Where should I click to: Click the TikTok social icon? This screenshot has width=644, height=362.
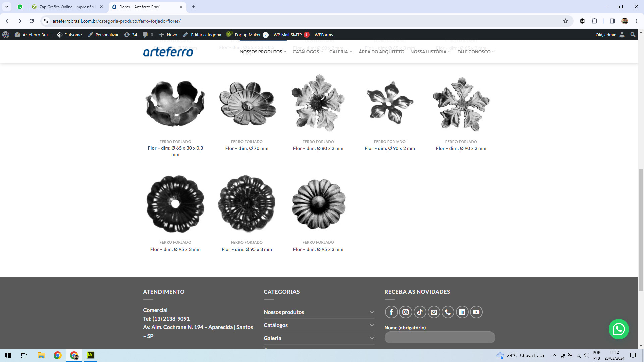coord(420,312)
